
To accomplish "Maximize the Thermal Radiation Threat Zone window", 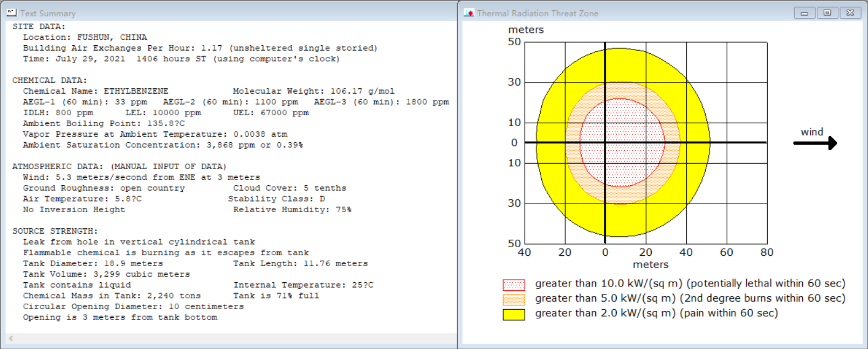I will 827,13.
